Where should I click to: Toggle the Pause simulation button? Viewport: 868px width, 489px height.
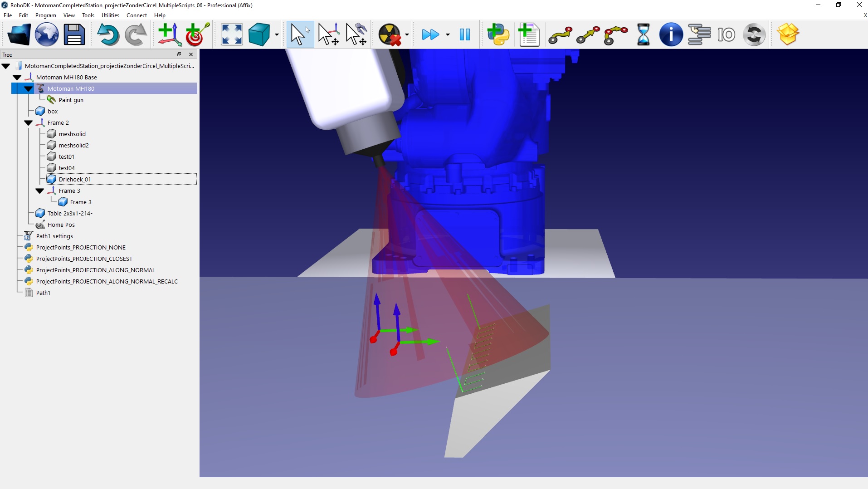(x=464, y=34)
